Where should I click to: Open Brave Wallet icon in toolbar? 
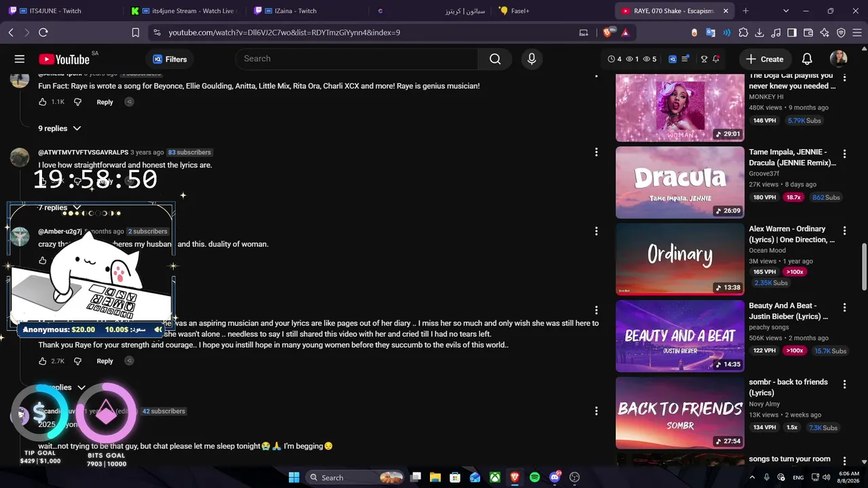(808, 32)
